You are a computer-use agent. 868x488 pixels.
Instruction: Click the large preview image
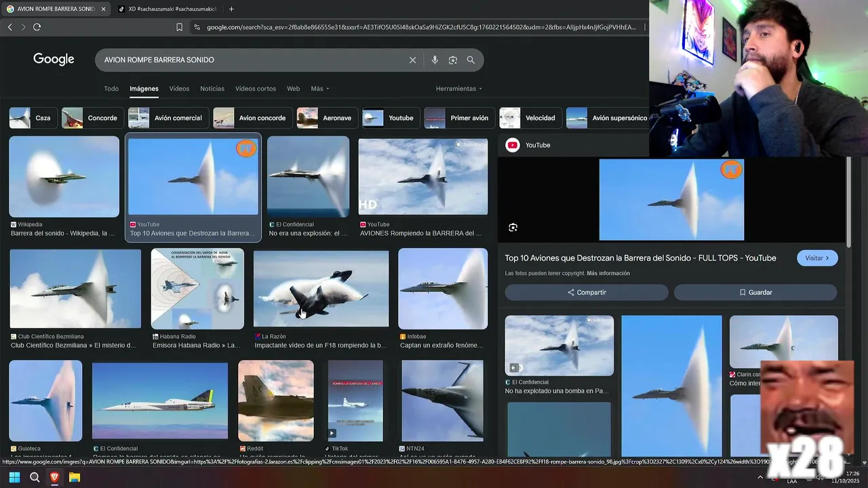671,200
